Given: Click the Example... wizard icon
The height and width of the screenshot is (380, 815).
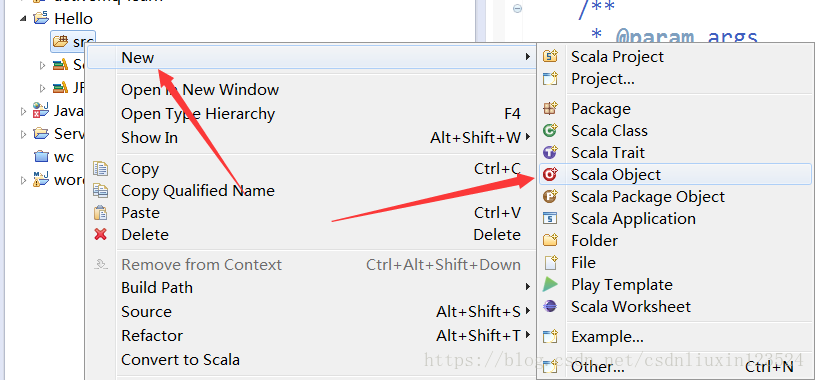Looking at the screenshot, I should point(550,336).
